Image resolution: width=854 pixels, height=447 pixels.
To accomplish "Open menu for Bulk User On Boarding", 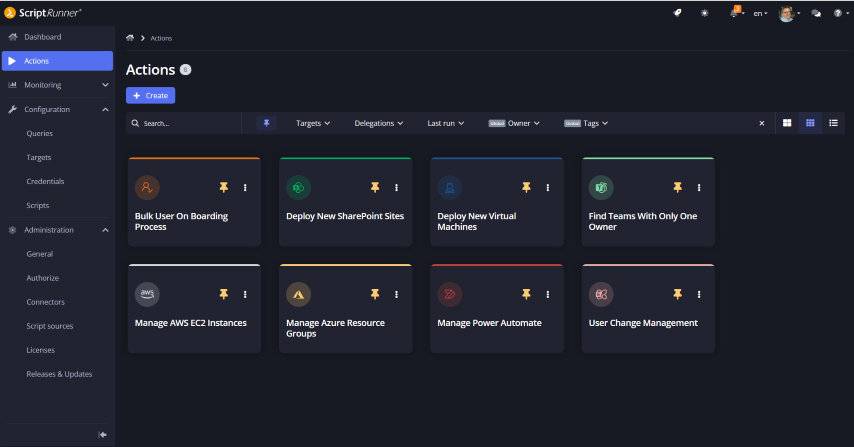I will pos(245,187).
